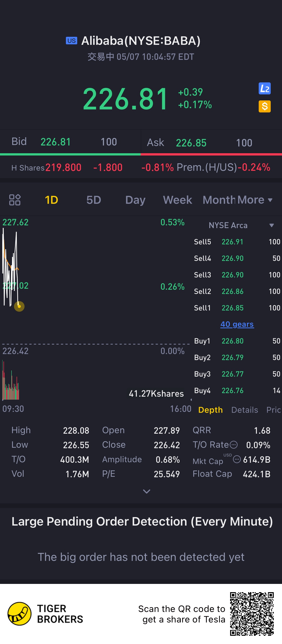This screenshot has width=282, height=644.
Task: Tap the Alibaba(NYSE:BABA) title
Action: tap(141, 41)
